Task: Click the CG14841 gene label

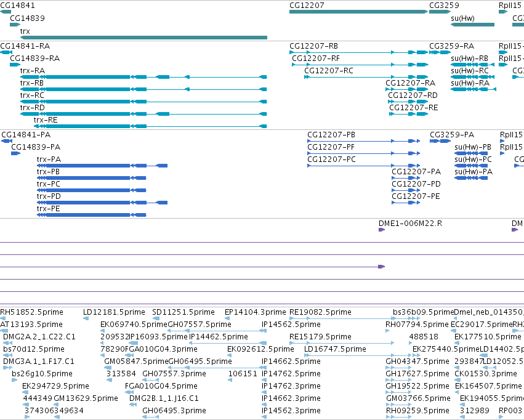Action: 17,6
